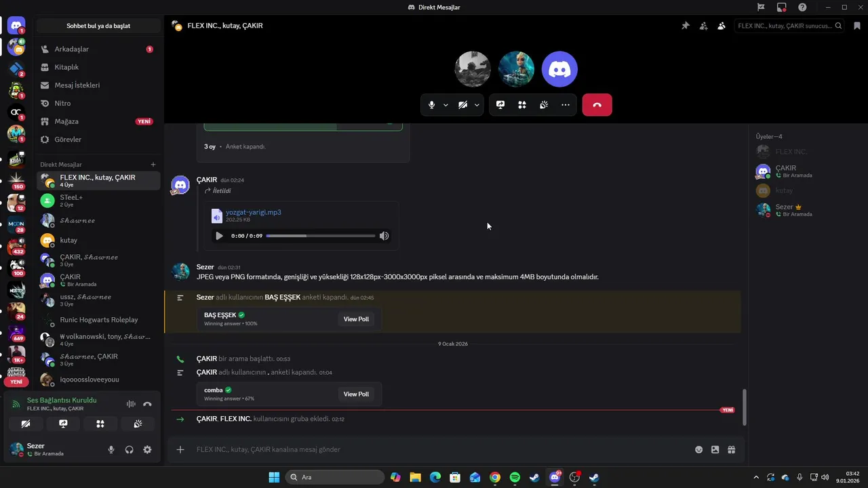Open microphone options dropdown arrow
This screenshot has width=868, height=488.
pyautogui.click(x=446, y=105)
